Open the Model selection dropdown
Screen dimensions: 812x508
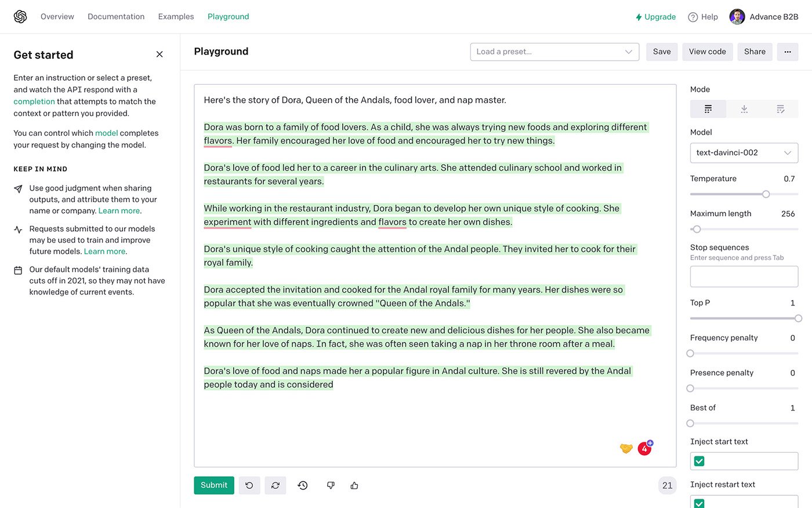click(744, 153)
